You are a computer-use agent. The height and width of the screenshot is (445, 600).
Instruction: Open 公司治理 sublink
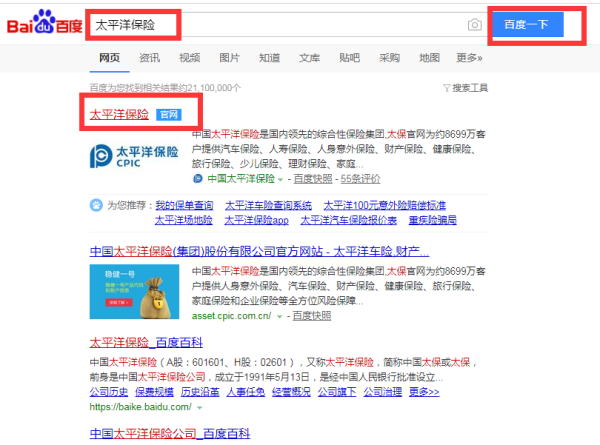tap(383, 392)
